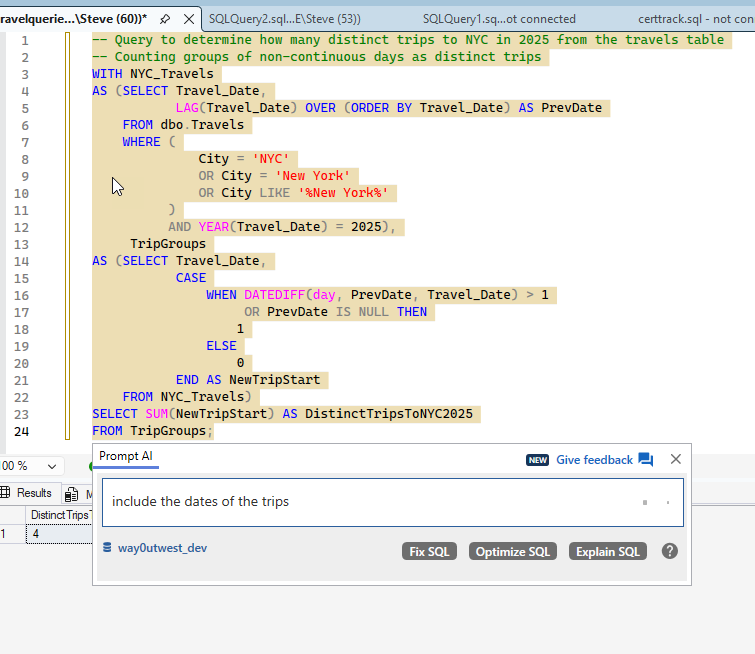Click the Fix SQL button
The height and width of the screenshot is (654, 755).
click(x=430, y=551)
